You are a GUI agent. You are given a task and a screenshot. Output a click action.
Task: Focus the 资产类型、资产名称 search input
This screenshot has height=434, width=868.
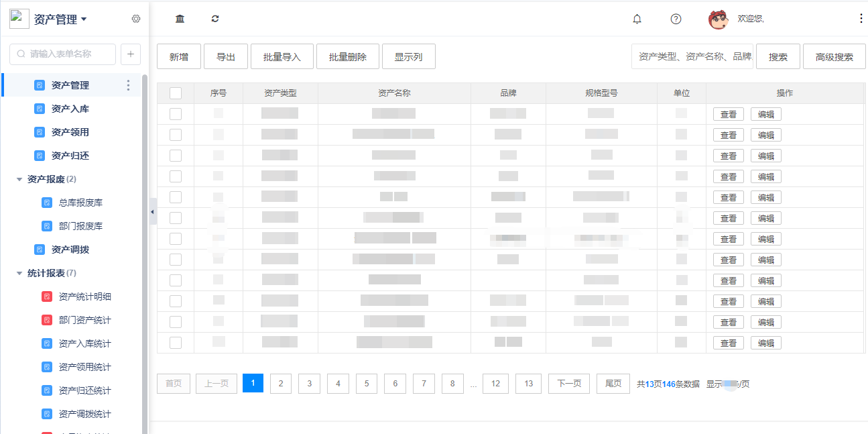[x=693, y=57]
